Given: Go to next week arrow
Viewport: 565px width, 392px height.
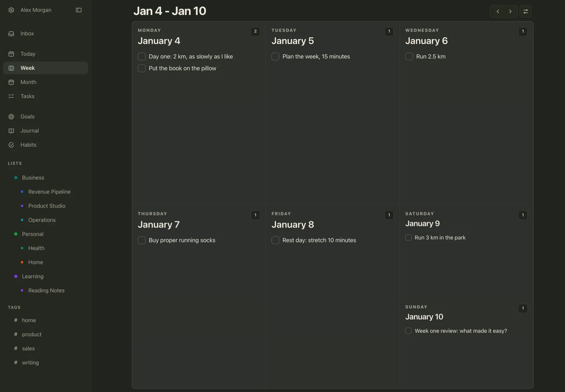Looking at the screenshot, I should pyautogui.click(x=510, y=11).
